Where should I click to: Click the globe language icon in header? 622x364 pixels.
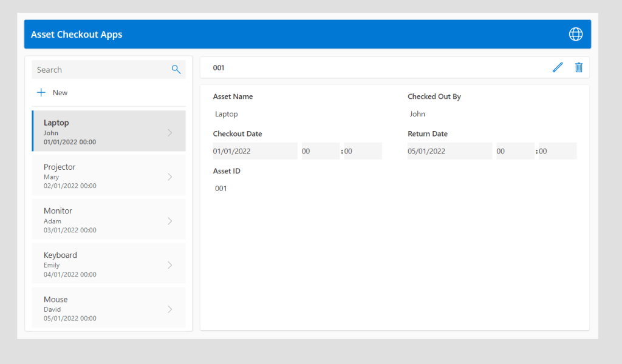576,34
